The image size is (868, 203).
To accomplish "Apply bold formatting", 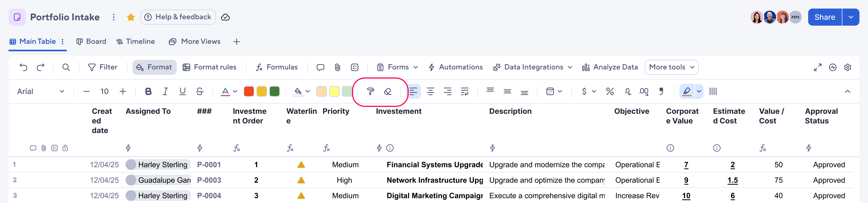I will 148,91.
